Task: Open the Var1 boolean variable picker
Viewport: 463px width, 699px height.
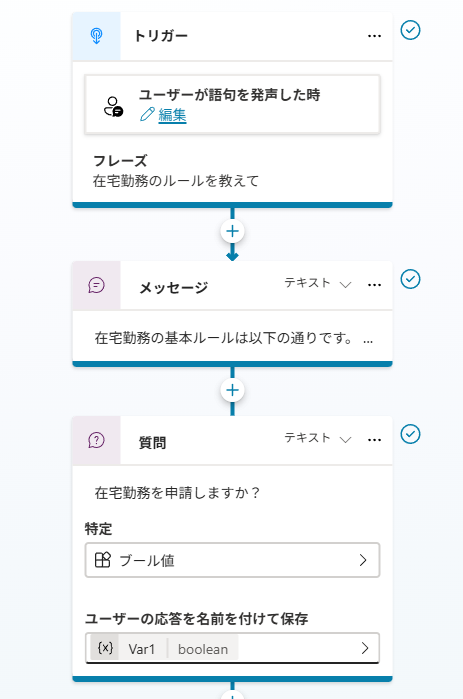Action: (x=232, y=648)
